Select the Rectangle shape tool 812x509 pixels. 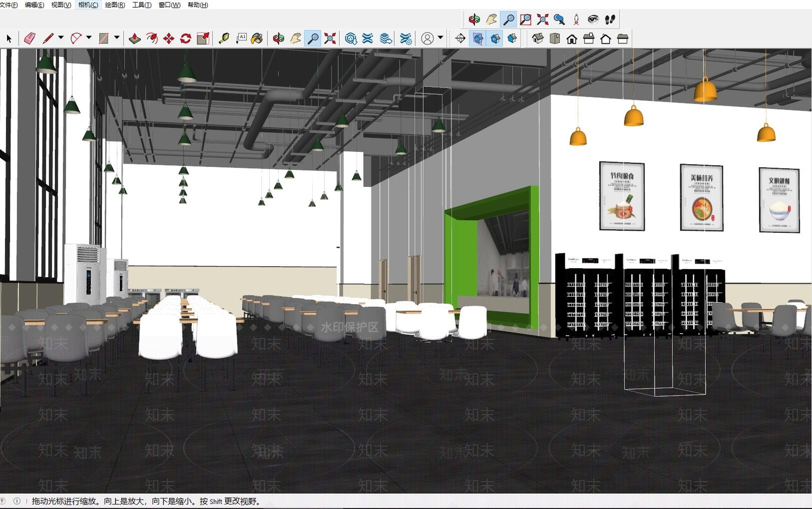[x=104, y=39]
